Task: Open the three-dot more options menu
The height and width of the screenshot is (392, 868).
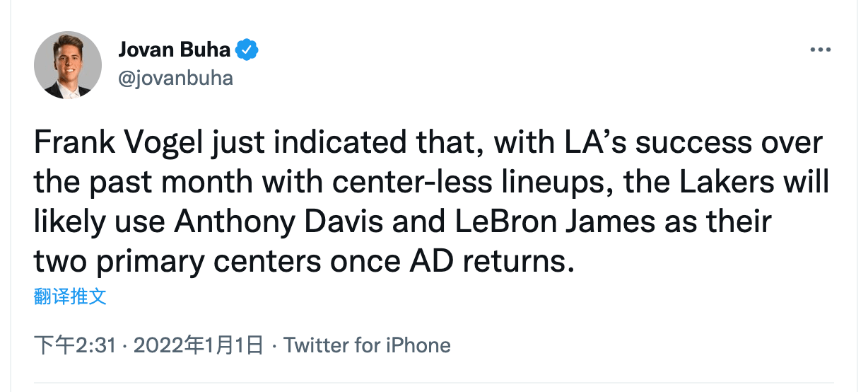Action: (820, 50)
